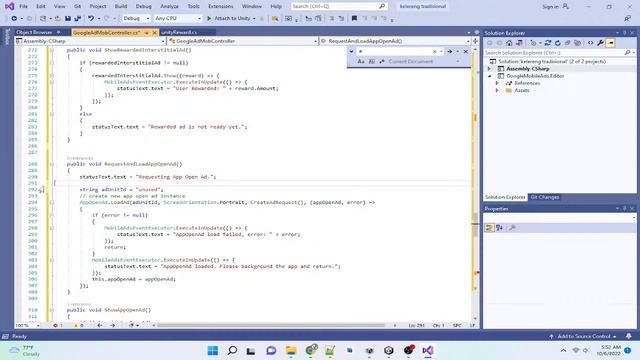The image size is (640, 360).
Task: Toggle the bookmark icon in the toolbar
Action: [x=354, y=18]
